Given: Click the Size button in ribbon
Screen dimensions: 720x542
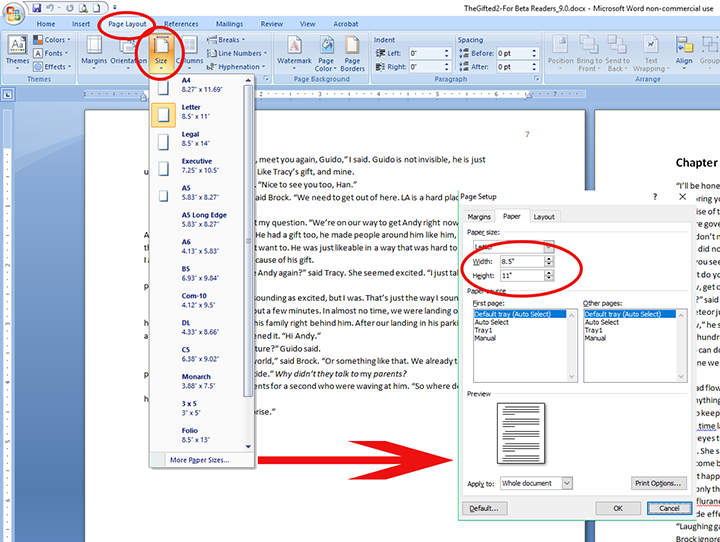Looking at the screenshot, I should click(161, 52).
